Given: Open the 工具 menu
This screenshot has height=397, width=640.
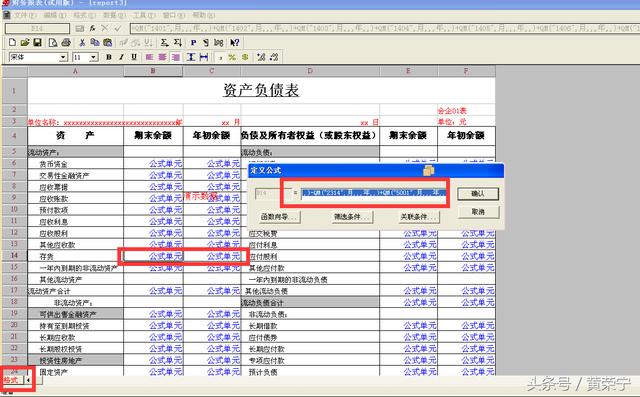Looking at the screenshot, I should (144, 15).
